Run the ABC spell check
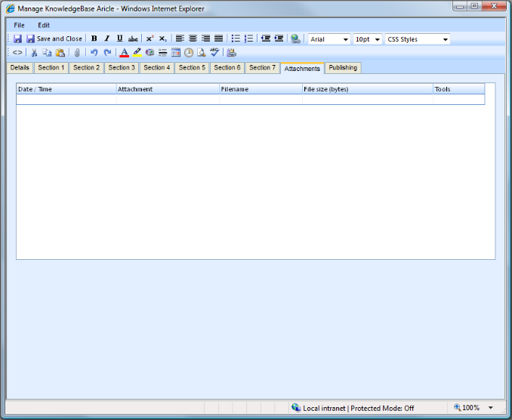Screen dimensions: 512x420 (214, 52)
